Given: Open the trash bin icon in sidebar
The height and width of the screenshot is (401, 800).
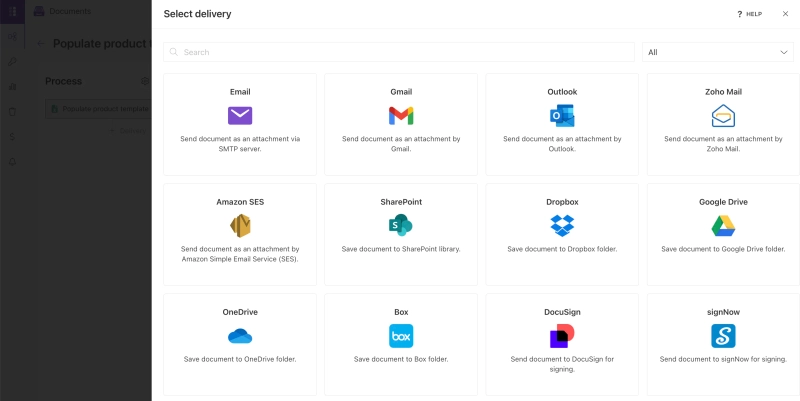Looking at the screenshot, I should pyautogui.click(x=12, y=111).
